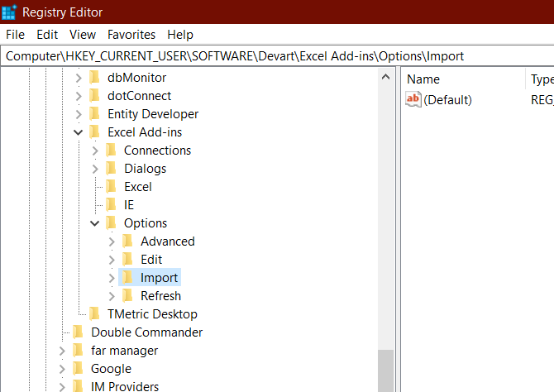The height and width of the screenshot is (392, 554).
Task: Expand the dbMonitor key
Action: (79, 78)
